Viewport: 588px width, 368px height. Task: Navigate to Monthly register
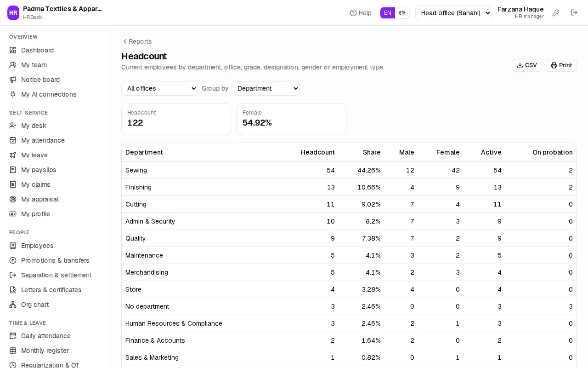point(55,351)
